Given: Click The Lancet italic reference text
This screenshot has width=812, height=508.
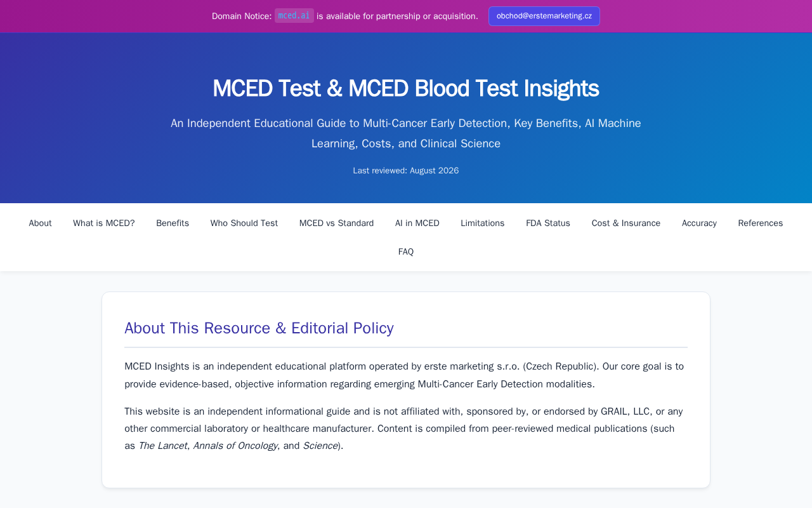Looking at the screenshot, I should click(x=162, y=446).
